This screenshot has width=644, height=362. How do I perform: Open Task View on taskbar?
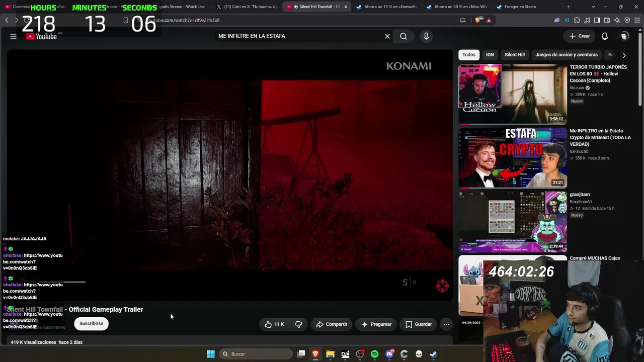click(x=301, y=354)
